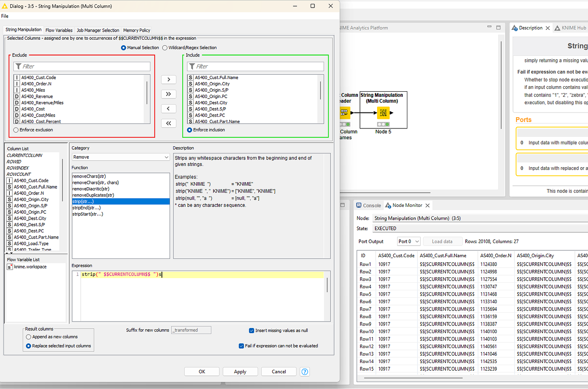Click the Cancel button
Screen dimensions: 588x389
coord(279,372)
